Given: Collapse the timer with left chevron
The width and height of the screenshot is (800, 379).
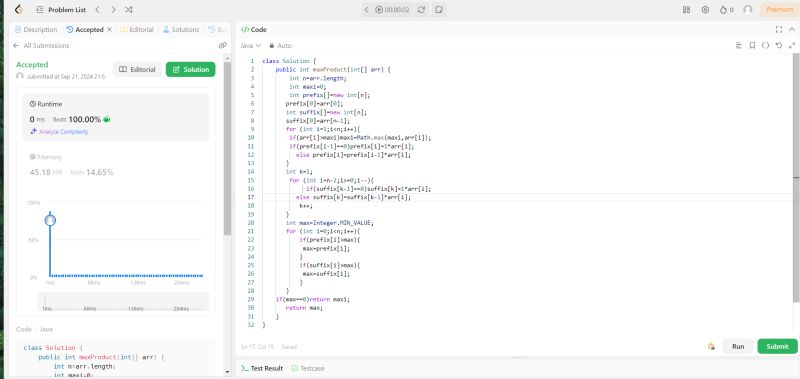Looking at the screenshot, I should [366, 10].
